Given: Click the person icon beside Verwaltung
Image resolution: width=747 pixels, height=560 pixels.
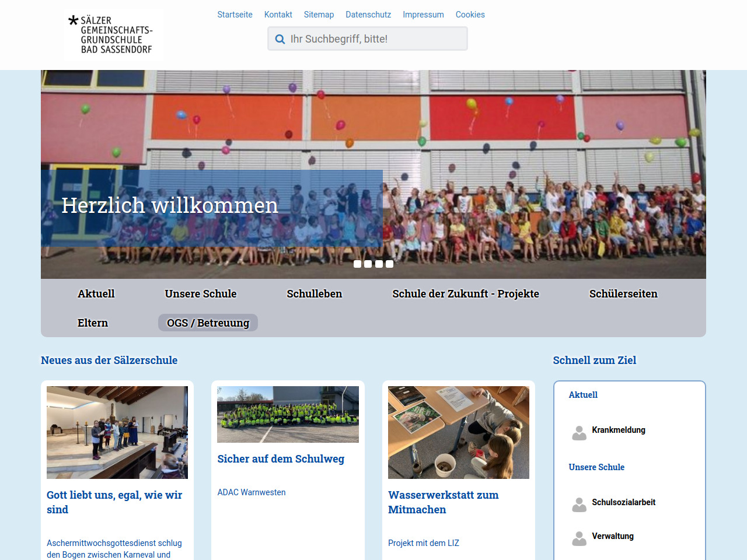Looking at the screenshot, I should [579, 538].
